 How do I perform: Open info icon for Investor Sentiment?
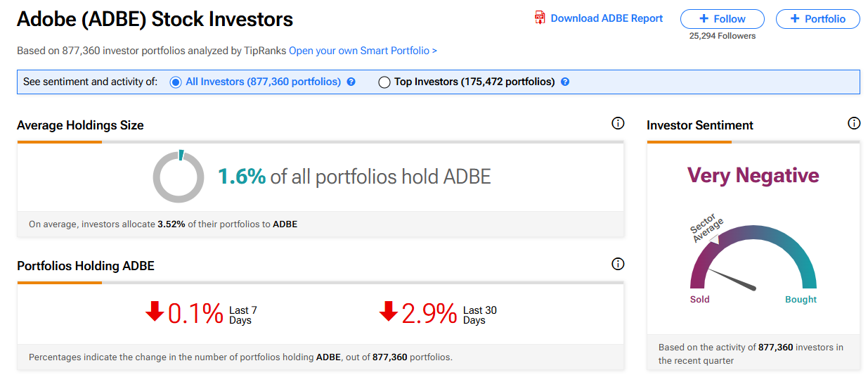(x=854, y=124)
